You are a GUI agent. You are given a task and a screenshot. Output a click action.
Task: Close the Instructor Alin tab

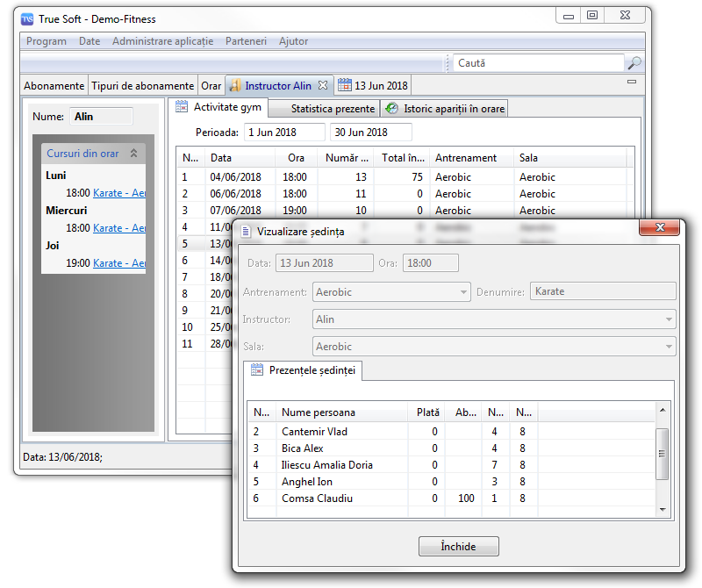point(322,86)
